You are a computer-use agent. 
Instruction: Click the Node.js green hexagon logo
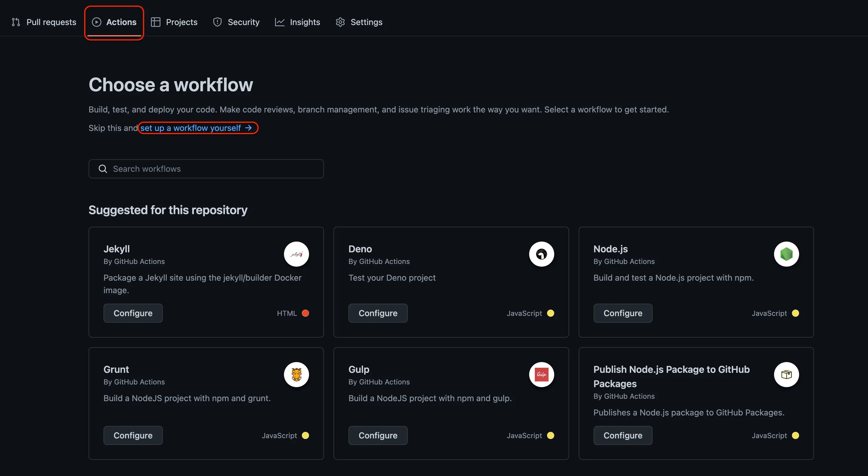(x=786, y=254)
